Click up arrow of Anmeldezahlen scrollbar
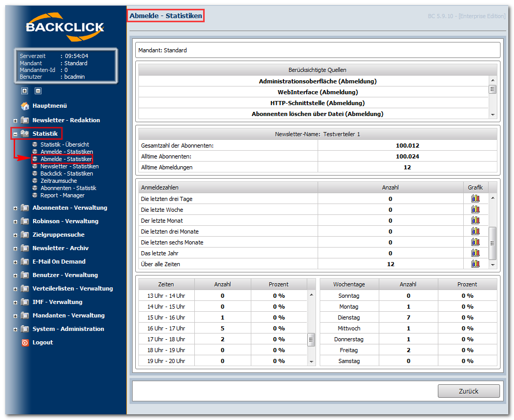Screen dimensions: 514x420 [492, 198]
